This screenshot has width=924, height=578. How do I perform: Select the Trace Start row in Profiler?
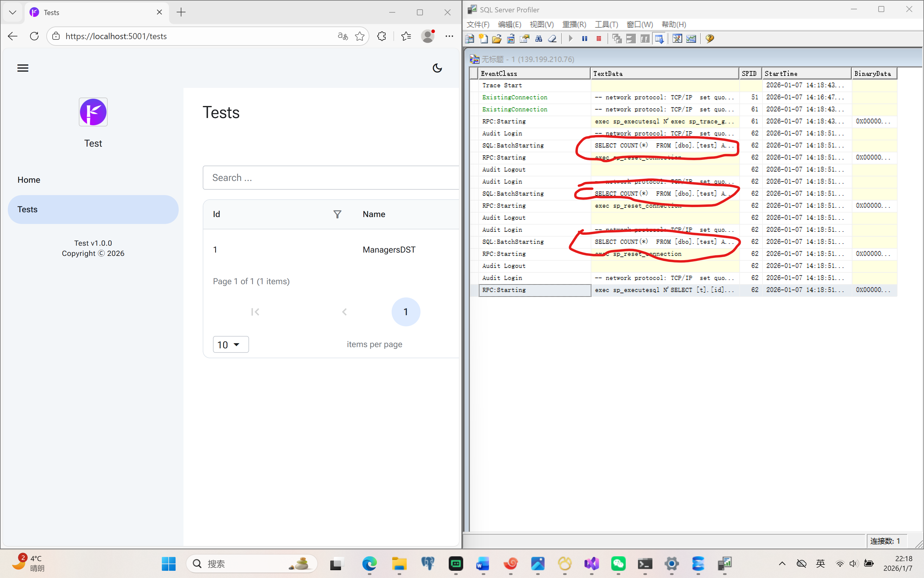pyautogui.click(x=683, y=85)
